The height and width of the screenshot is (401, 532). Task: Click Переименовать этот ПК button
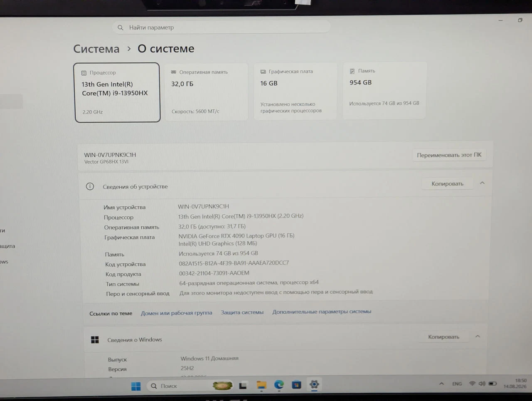pyautogui.click(x=449, y=155)
